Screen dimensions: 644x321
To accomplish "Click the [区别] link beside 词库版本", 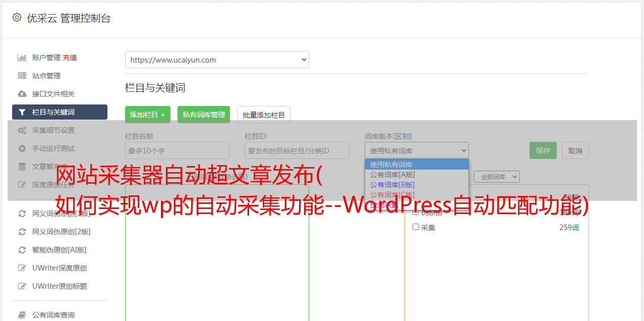I will (403, 136).
